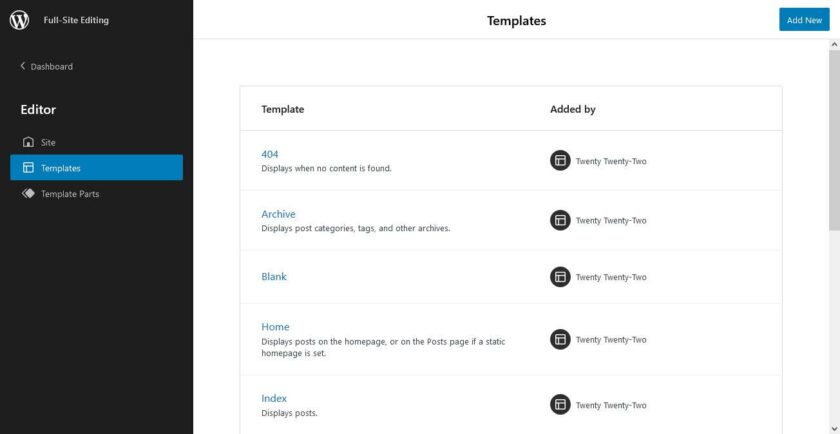
Task: Select the Templates sidebar item
Action: click(96, 168)
